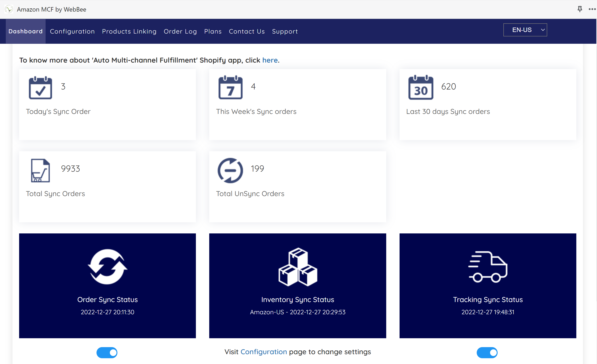Click the Tracking Sync delivery truck icon
Screen dimensions: 597x364
tap(487, 267)
